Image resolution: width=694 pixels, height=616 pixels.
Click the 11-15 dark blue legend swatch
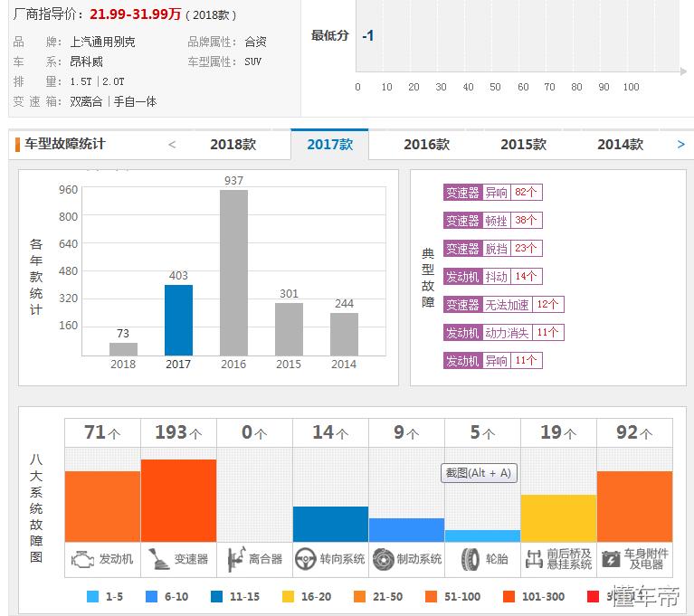[217, 596]
